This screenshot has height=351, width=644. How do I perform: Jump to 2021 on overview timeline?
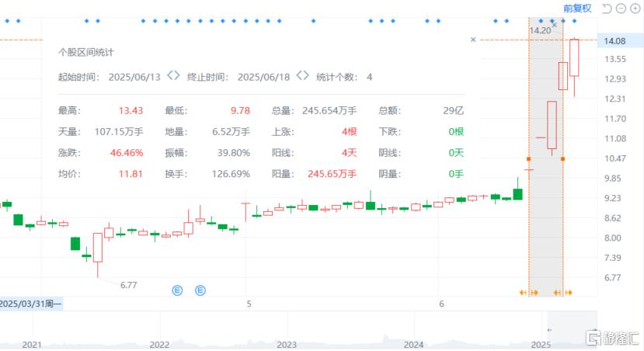tap(32, 345)
